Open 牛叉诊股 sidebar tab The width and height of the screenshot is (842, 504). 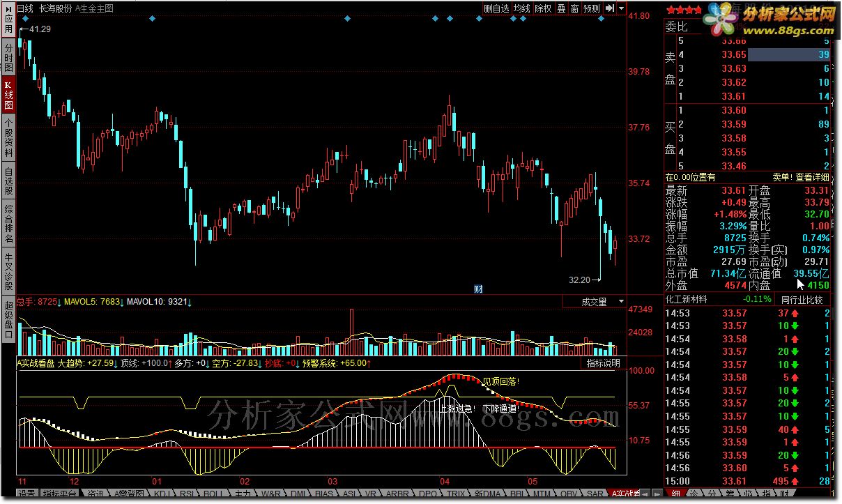pos(8,271)
